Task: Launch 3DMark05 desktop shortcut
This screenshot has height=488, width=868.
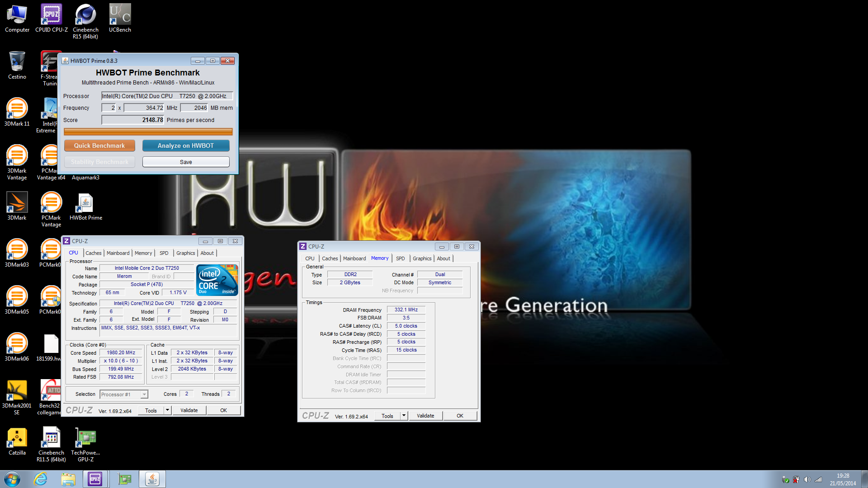Action: [x=17, y=300]
